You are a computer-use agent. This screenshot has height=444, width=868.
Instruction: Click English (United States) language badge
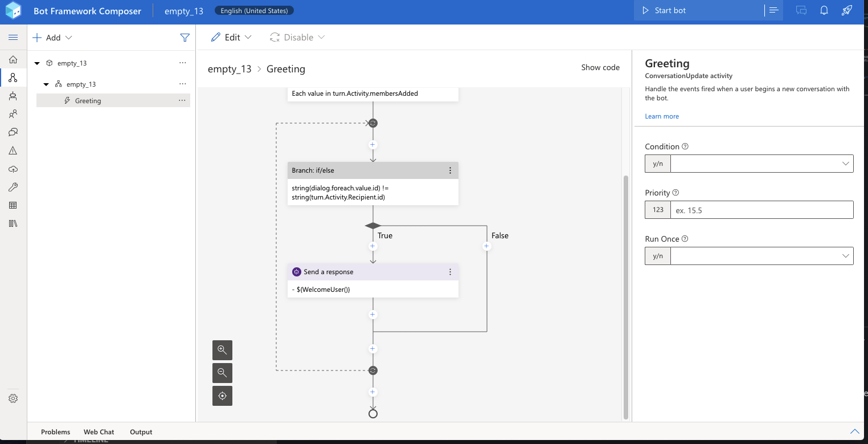point(255,10)
